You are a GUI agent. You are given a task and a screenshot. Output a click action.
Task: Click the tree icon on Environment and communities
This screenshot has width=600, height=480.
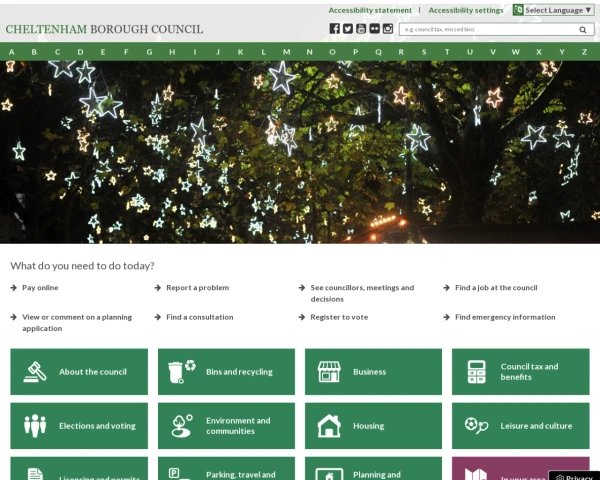182,426
